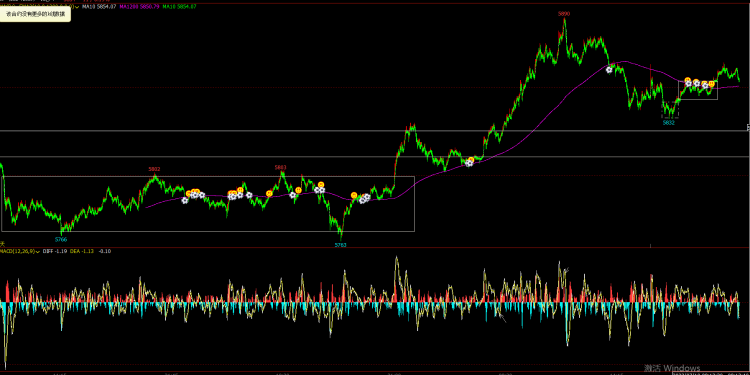
Task: Click the 5832 low price label
Action: point(668,122)
